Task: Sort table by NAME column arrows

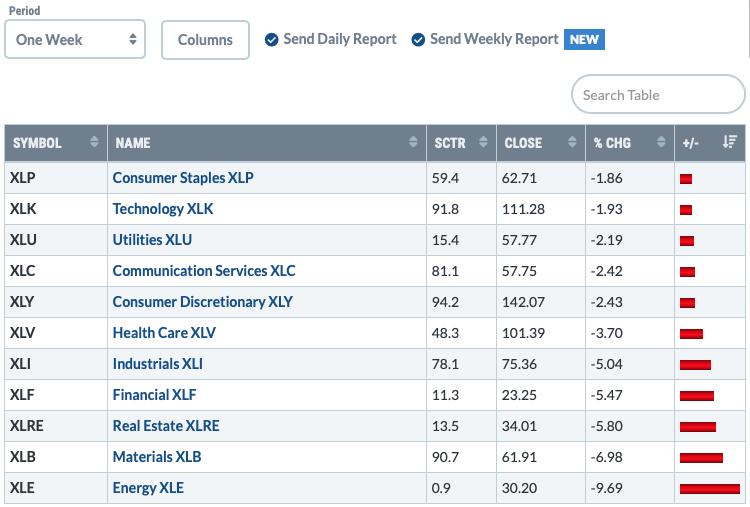Action: click(x=413, y=142)
